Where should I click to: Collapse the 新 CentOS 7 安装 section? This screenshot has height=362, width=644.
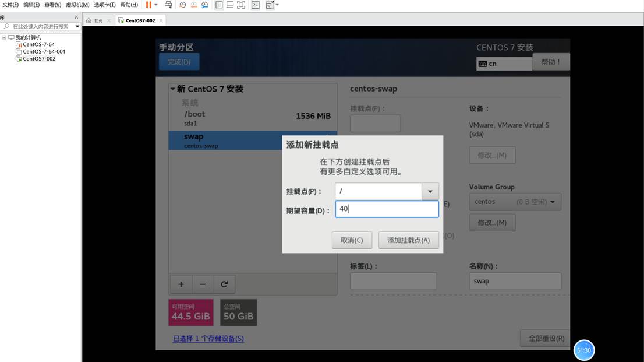pyautogui.click(x=173, y=89)
